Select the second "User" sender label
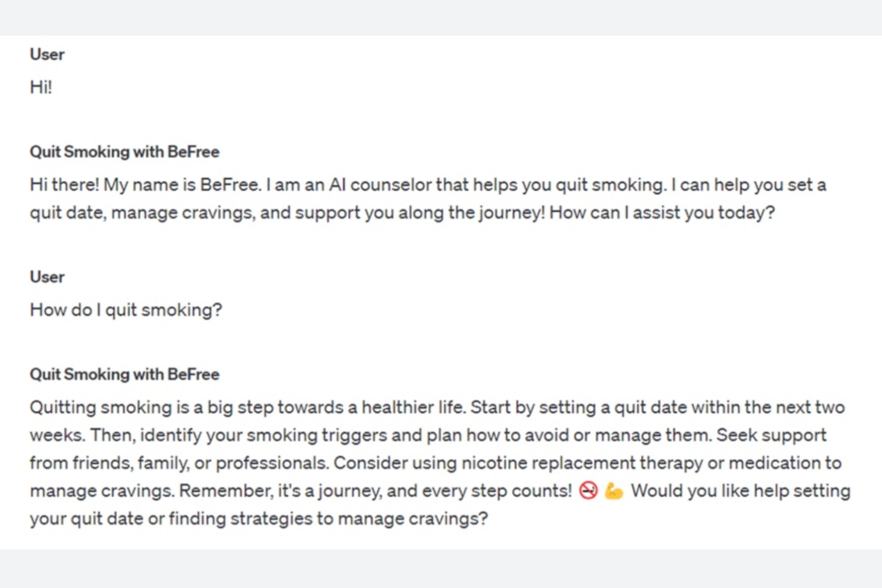This screenshot has height=588, width=882. point(47,277)
